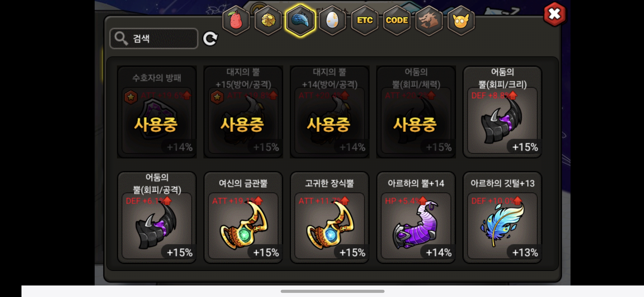
Task: Open the CODE tab
Action: 397,20
